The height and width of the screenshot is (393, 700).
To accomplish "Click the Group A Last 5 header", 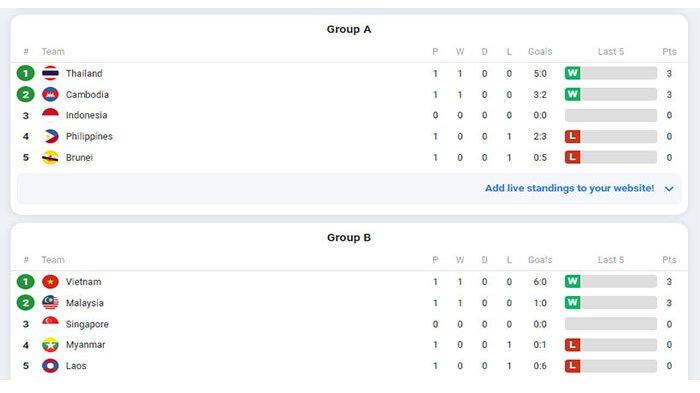I will [611, 51].
